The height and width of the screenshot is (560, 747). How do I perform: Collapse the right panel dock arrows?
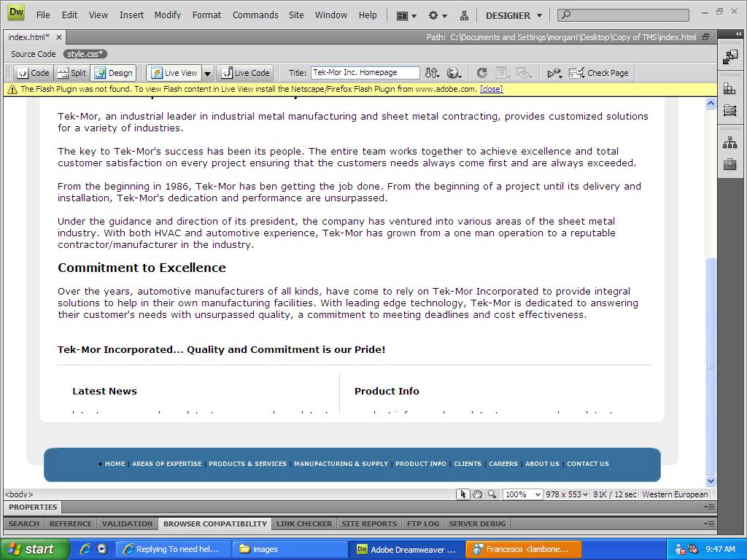click(x=738, y=34)
